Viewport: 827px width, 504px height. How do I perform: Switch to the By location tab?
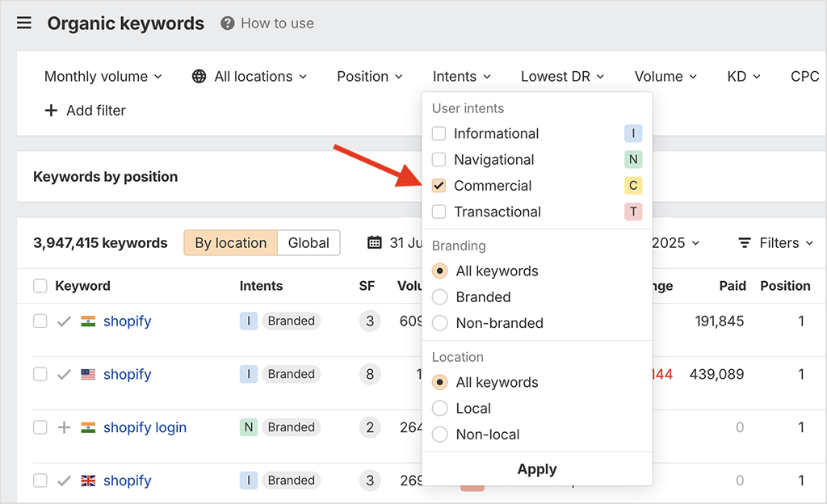click(x=231, y=242)
